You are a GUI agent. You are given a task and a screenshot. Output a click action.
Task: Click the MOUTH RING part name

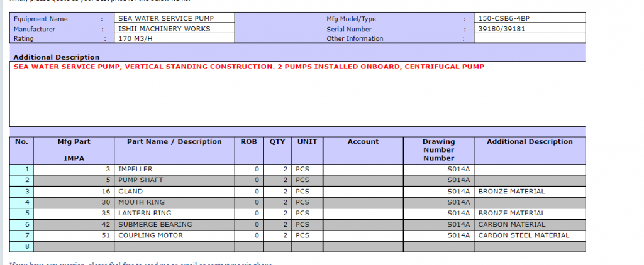[x=174, y=202]
